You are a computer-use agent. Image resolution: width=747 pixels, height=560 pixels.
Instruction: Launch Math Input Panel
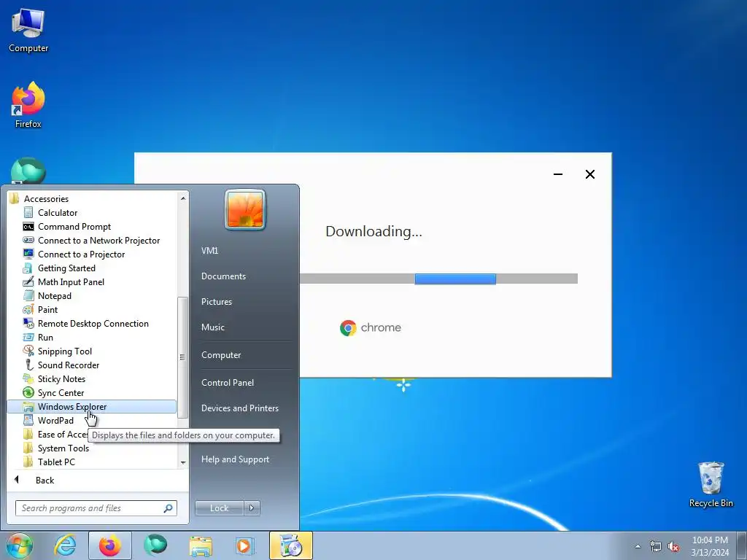[x=71, y=282]
